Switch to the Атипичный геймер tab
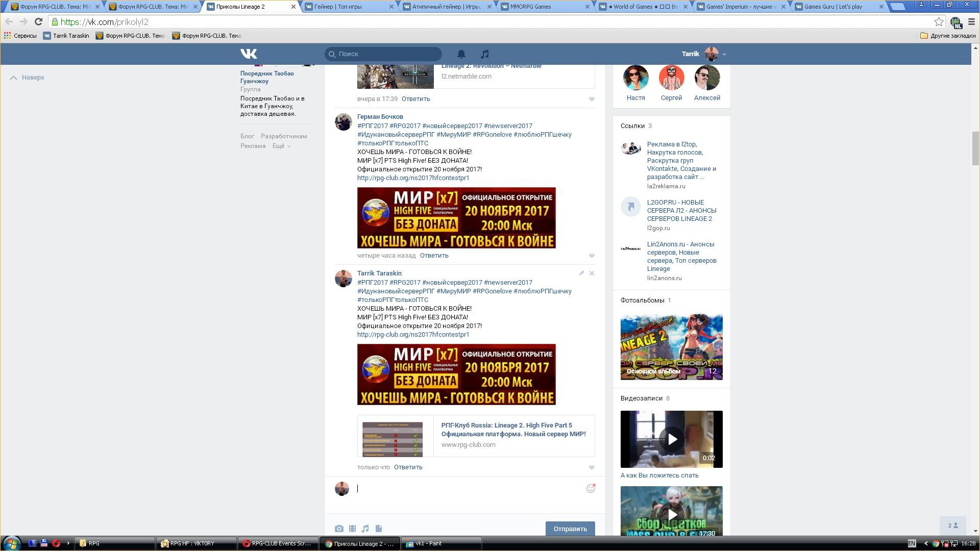The width and height of the screenshot is (980, 551). coord(447,7)
